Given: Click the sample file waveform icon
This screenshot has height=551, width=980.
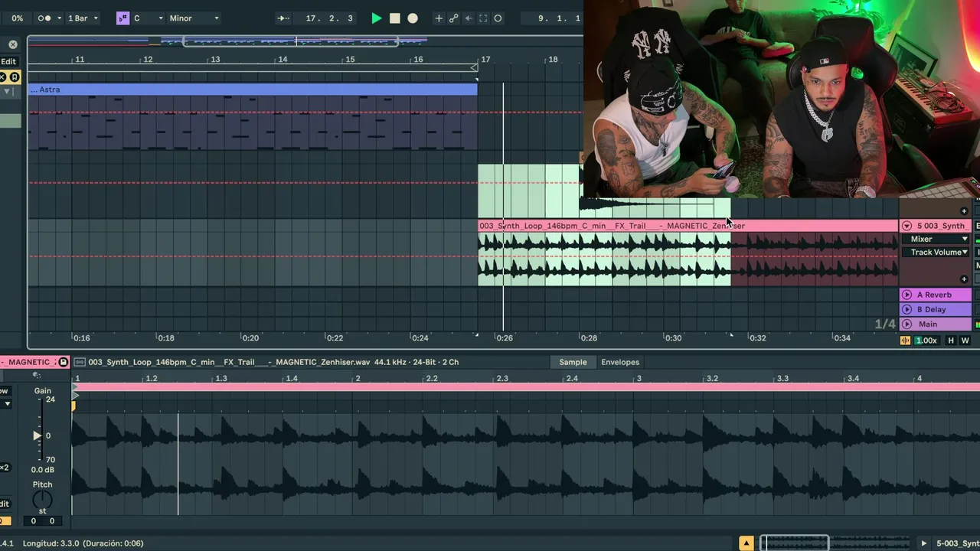Looking at the screenshot, I should click(80, 362).
